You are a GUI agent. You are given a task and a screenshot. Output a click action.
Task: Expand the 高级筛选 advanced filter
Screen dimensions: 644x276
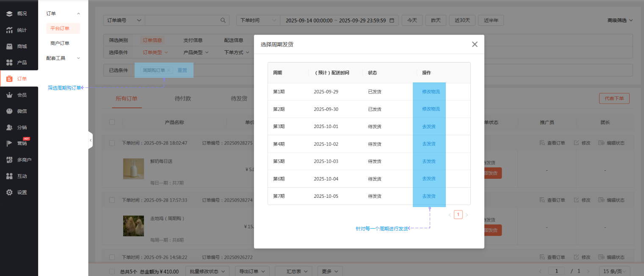tap(620, 20)
